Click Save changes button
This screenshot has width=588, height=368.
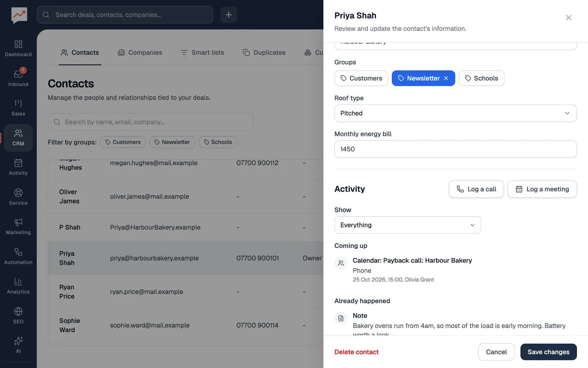pos(548,352)
